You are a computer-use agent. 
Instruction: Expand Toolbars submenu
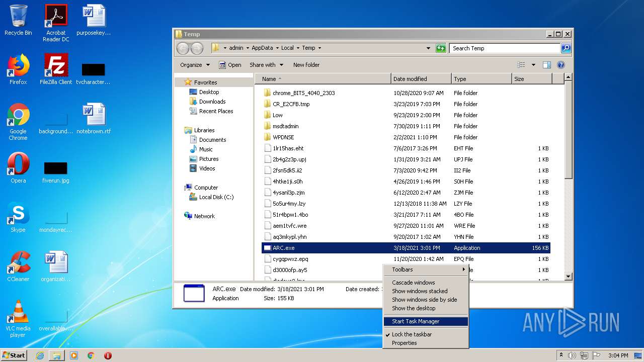pyautogui.click(x=426, y=269)
